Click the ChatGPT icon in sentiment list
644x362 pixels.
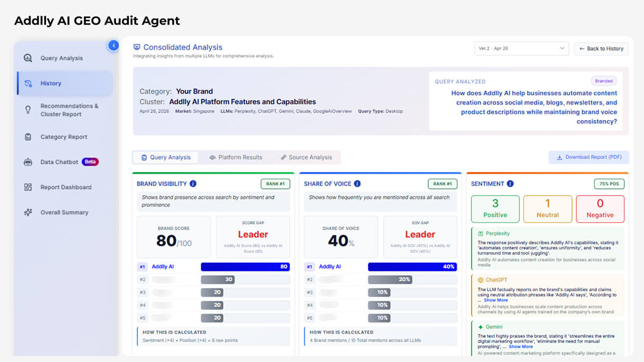[x=481, y=280]
